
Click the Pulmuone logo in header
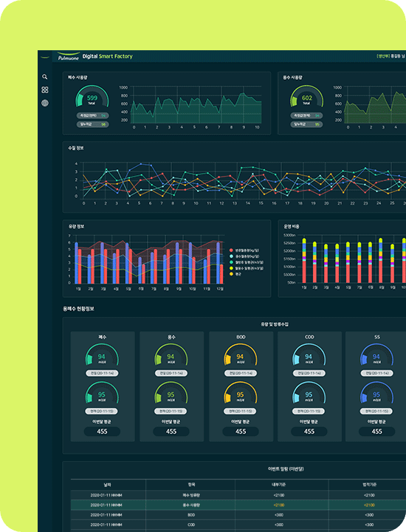(x=69, y=56)
